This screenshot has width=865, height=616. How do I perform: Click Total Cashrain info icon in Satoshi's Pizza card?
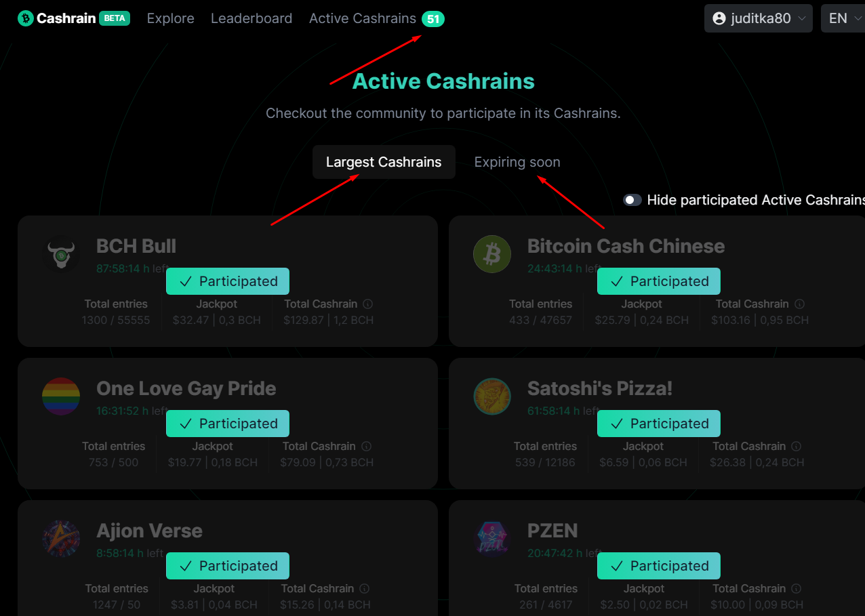tap(797, 446)
